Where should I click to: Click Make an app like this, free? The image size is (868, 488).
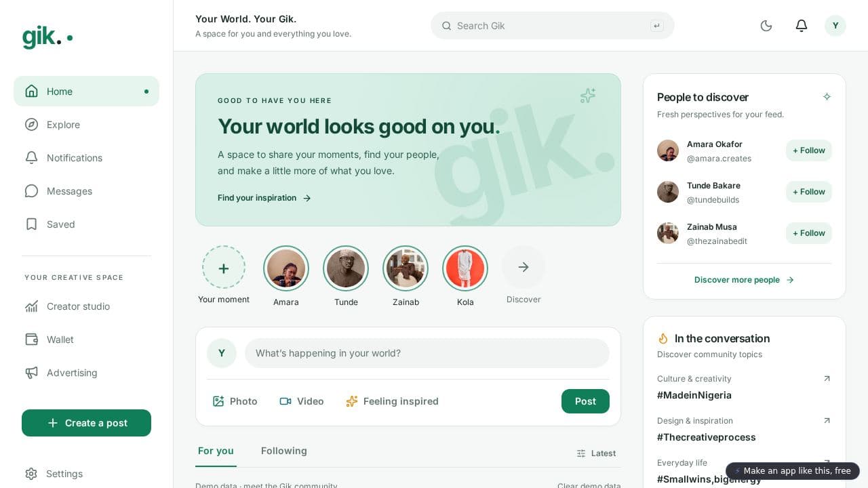(x=793, y=471)
